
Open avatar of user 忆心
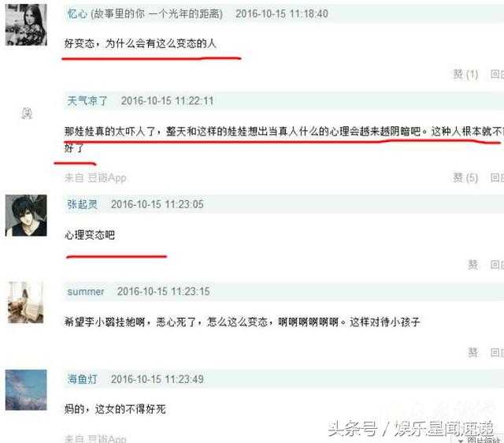click(x=26, y=24)
